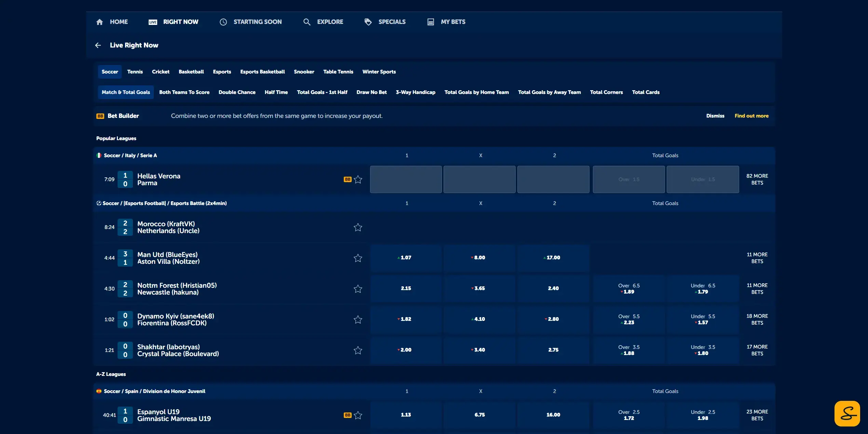
Task: Open Bet Builder for Hellas Verona vs Parma
Action: point(347,179)
